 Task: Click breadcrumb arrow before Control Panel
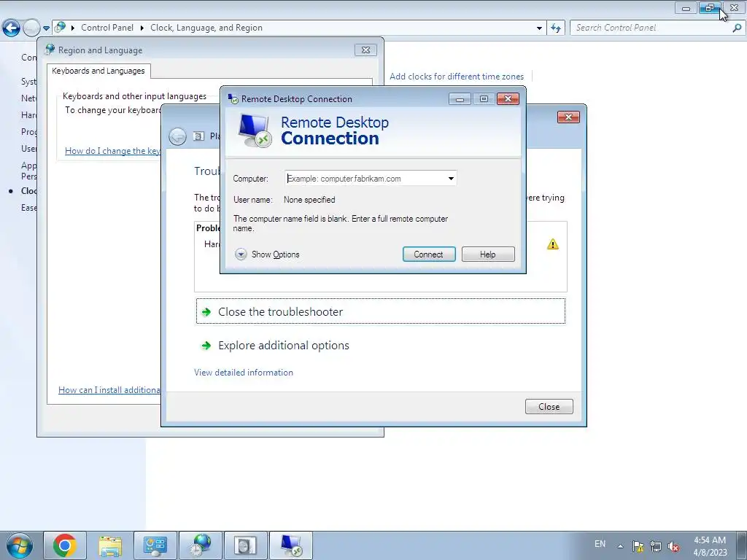tap(73, 28)
